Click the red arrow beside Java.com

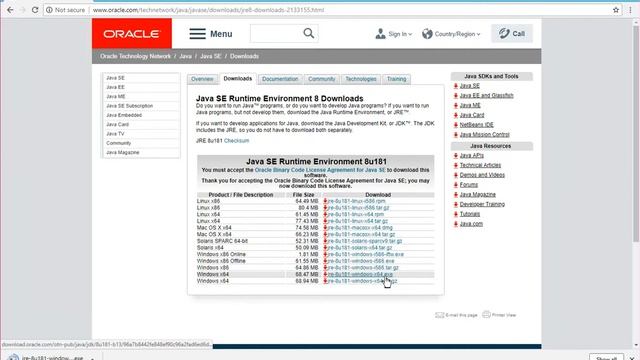click(x=456, y=224)
